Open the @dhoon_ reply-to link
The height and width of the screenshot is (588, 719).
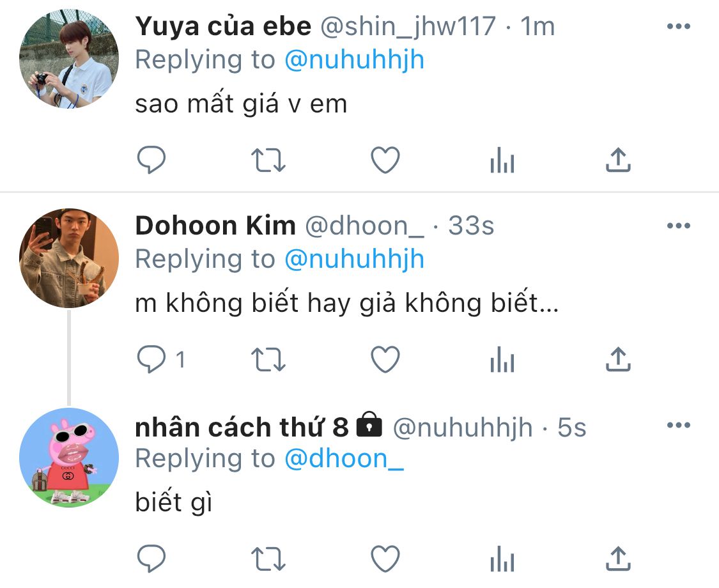(x=344, y=459)
